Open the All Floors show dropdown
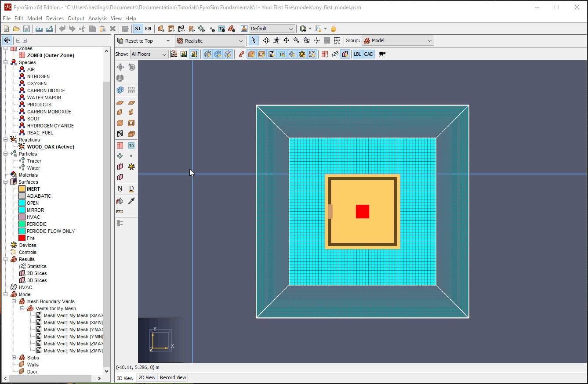 click(149, 54)
